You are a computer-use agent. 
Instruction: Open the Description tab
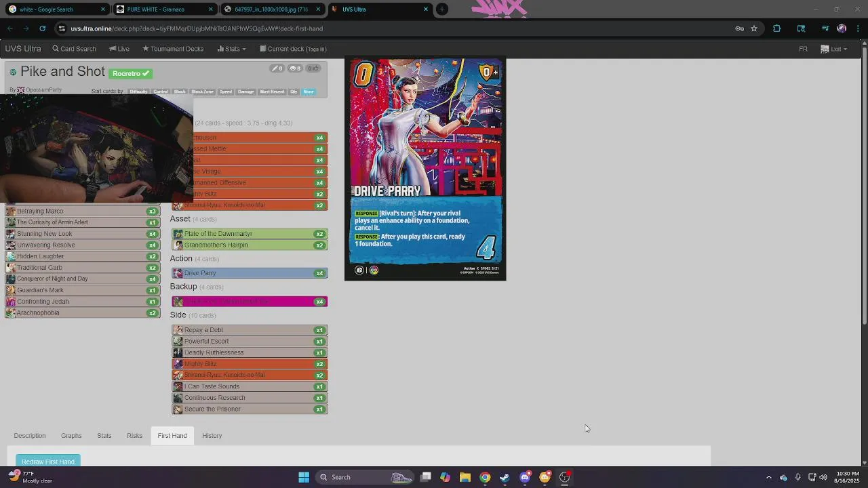30,436
